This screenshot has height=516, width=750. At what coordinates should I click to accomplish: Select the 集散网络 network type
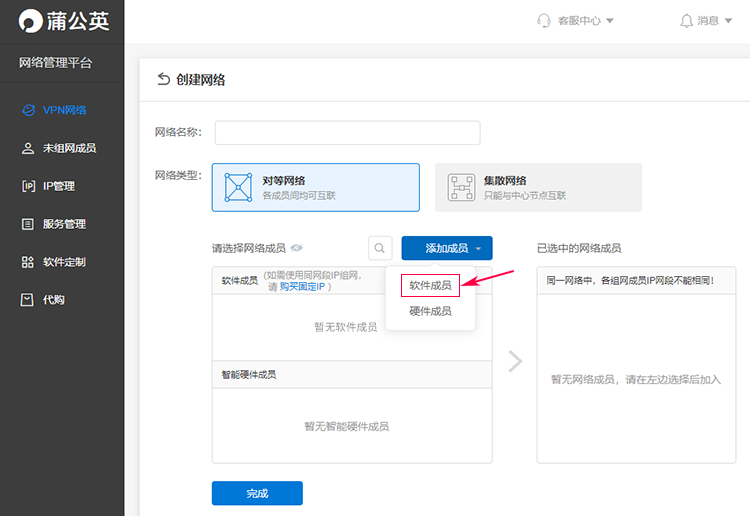(x=538, y=187)
